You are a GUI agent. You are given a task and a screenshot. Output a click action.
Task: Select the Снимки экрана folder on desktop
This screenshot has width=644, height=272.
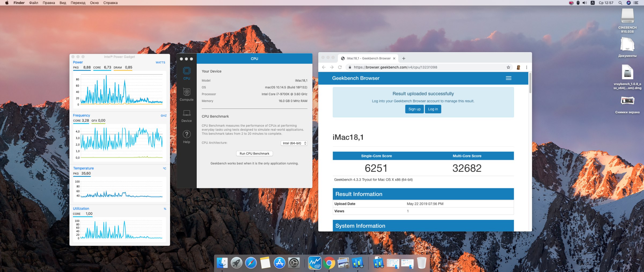[627, 105]
